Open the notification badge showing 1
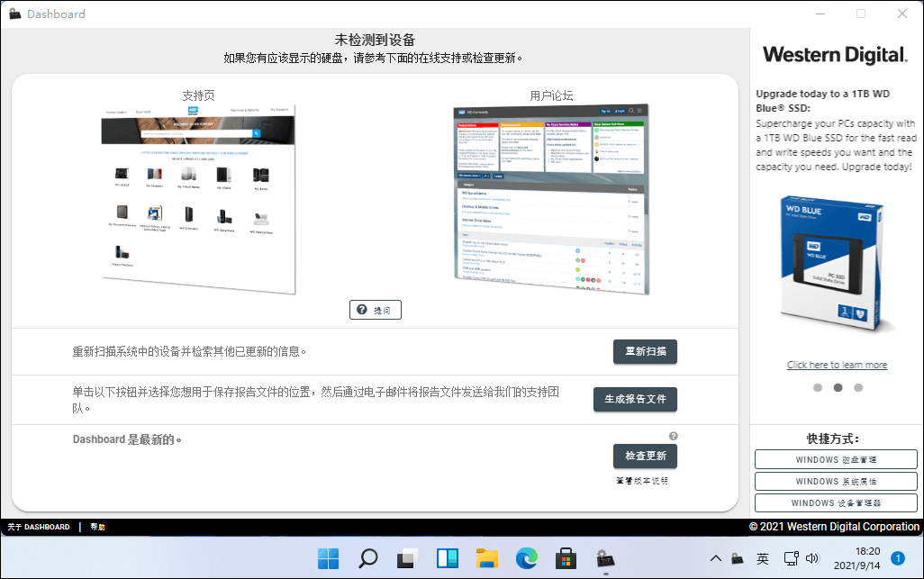The image size is (924, 579). pyautogui.click(x=898, y=558)
